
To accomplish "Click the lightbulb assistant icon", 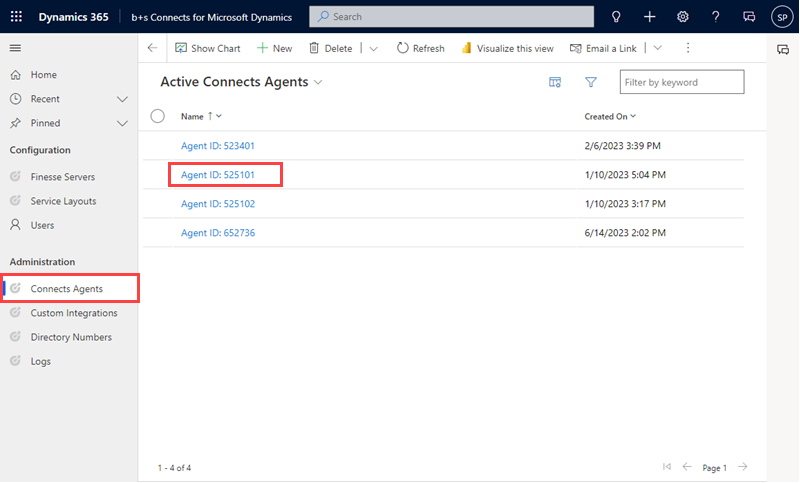I will [x=616, y=17].
